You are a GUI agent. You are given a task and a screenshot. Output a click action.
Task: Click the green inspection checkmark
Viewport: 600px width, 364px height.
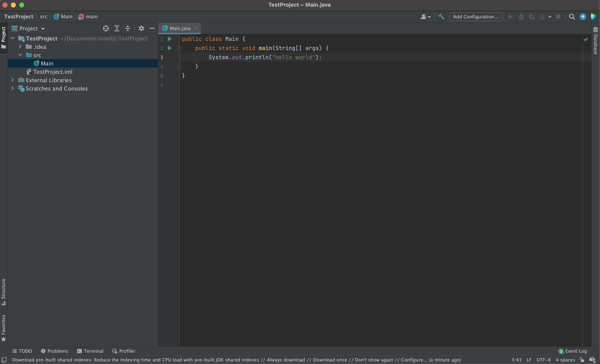(x=586, y=39)
